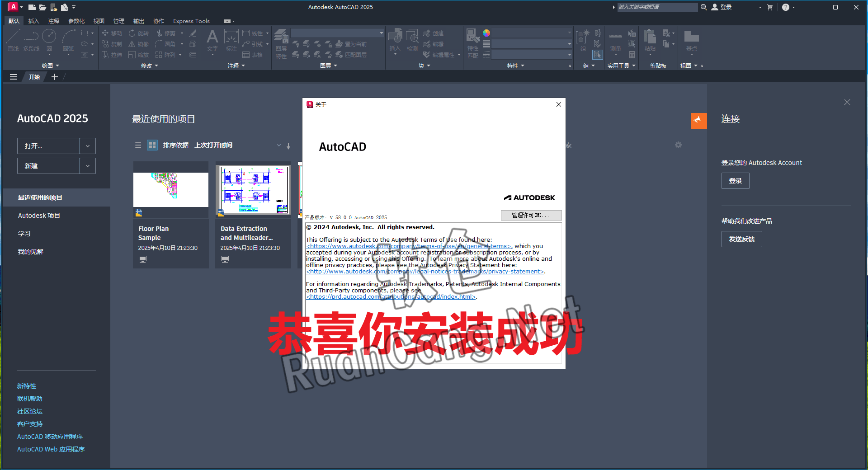Open the Parametric (参数化) ribbon tab
The width and height of the screenshot is (868, 470).
[76, 21]
